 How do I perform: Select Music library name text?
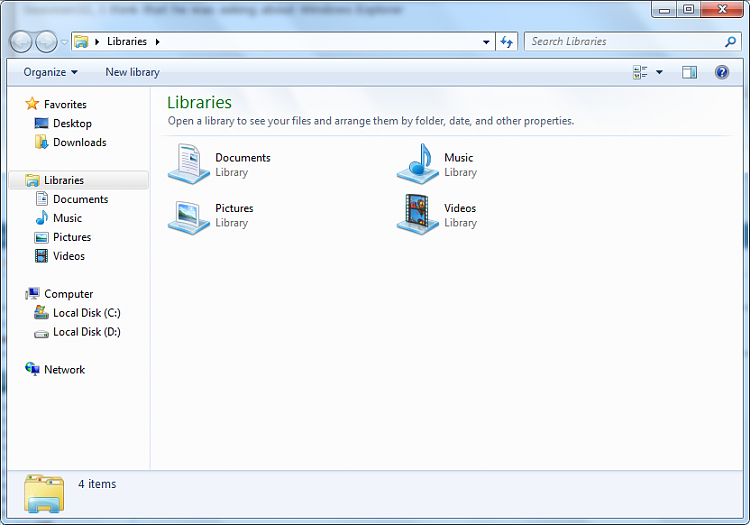[x=458, y=158]
